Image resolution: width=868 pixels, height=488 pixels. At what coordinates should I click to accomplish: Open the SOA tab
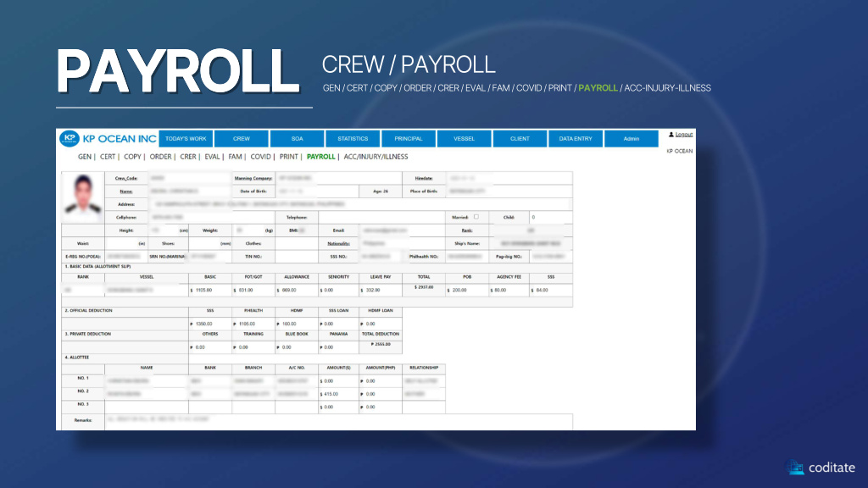click(x=297, y=139)
